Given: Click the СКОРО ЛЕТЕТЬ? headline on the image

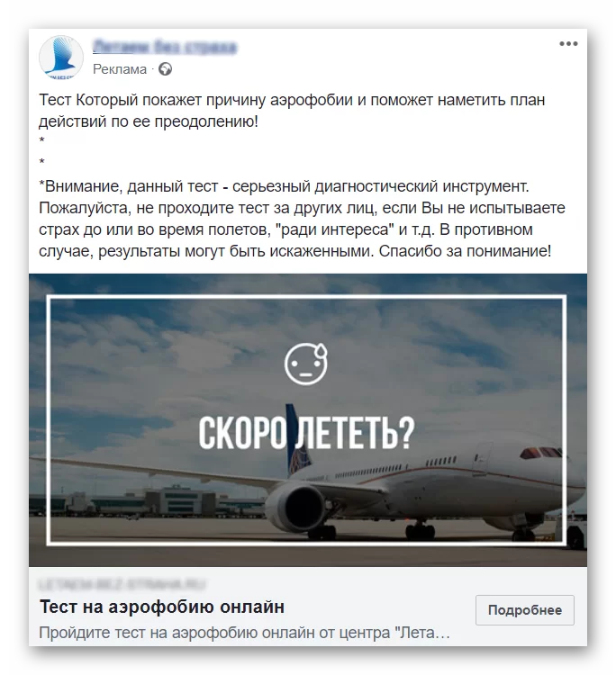Looking at the screenshot, I should point(306,433).
